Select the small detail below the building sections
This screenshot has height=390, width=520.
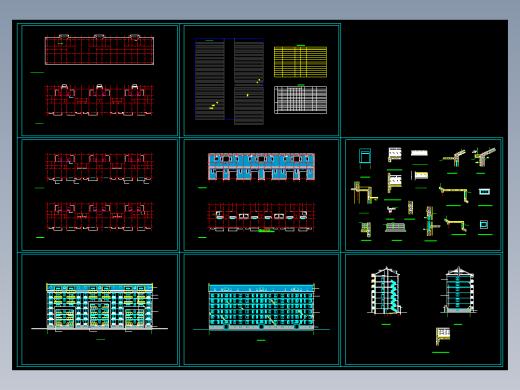tap(443, 336)
